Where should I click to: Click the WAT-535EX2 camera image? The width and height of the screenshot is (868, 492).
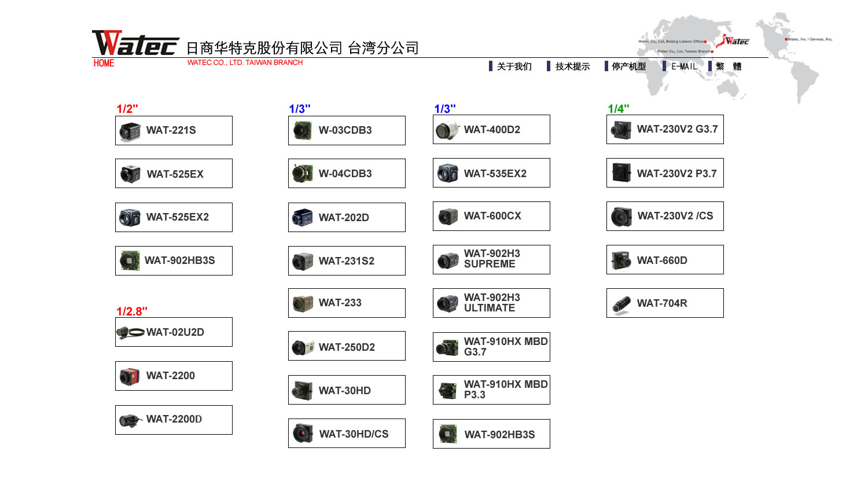[x=448, y=173]
